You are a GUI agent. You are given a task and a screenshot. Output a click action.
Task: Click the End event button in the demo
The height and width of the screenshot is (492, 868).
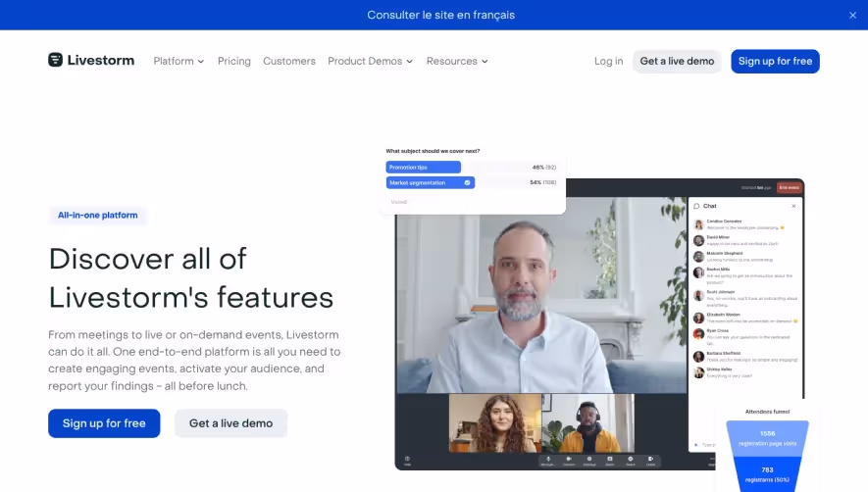pos(789,187)
